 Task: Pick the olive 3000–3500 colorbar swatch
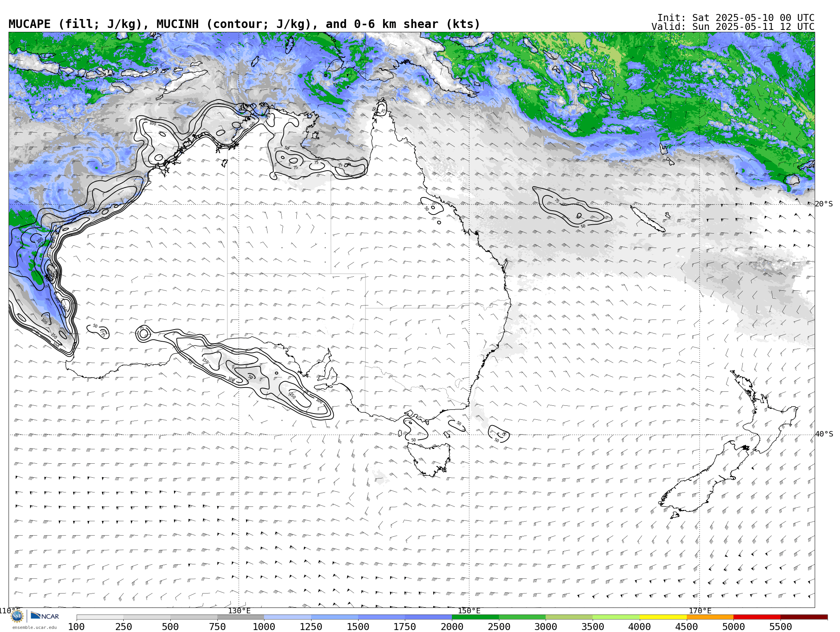pyautogui.click(x=569, y=617)
